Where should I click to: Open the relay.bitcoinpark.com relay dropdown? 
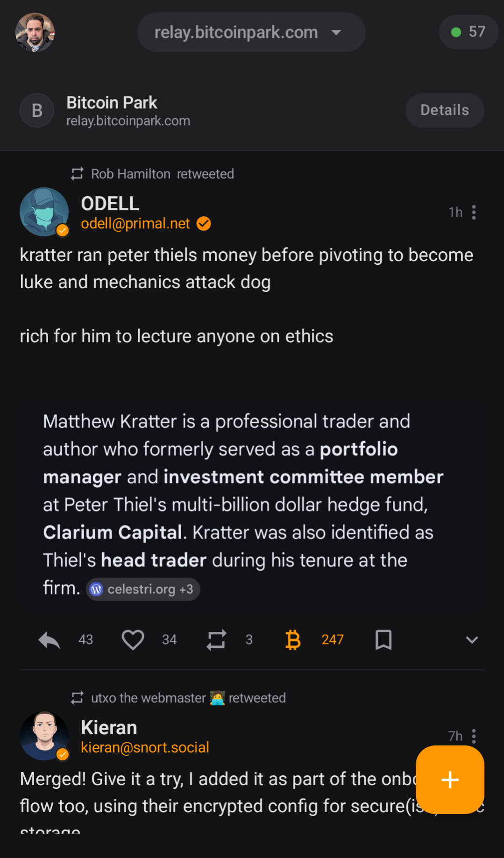coord(251,32)
